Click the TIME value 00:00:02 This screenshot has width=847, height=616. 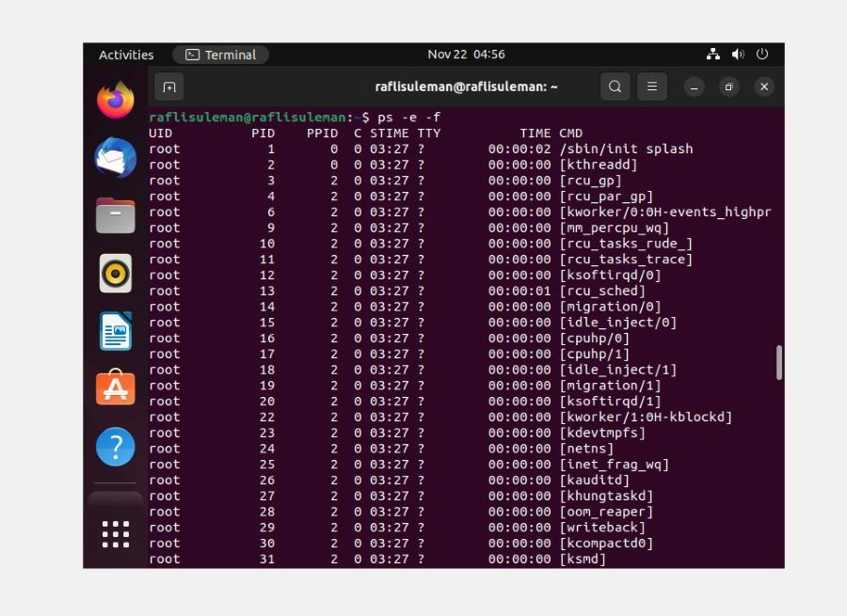click(x=519, y=149)
